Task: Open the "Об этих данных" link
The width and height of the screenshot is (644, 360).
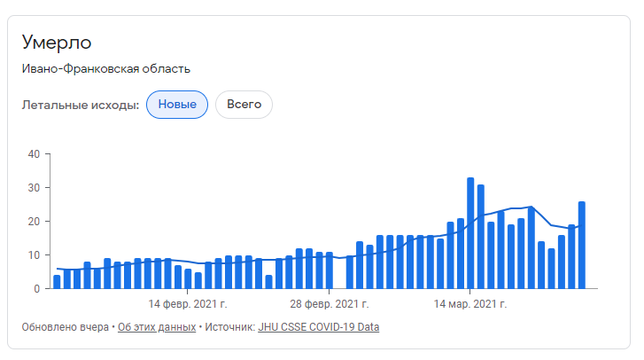Action: 157,327
